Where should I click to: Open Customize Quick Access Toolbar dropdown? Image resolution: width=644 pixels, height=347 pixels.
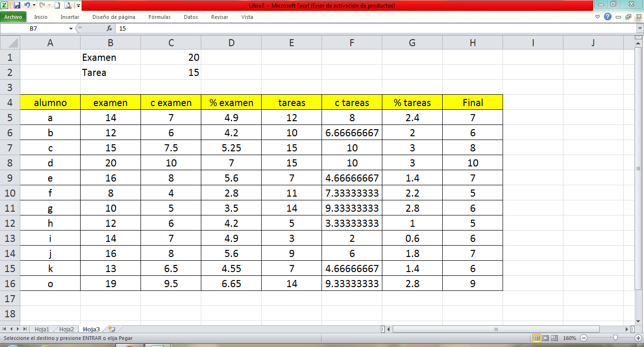coord(78,6)
